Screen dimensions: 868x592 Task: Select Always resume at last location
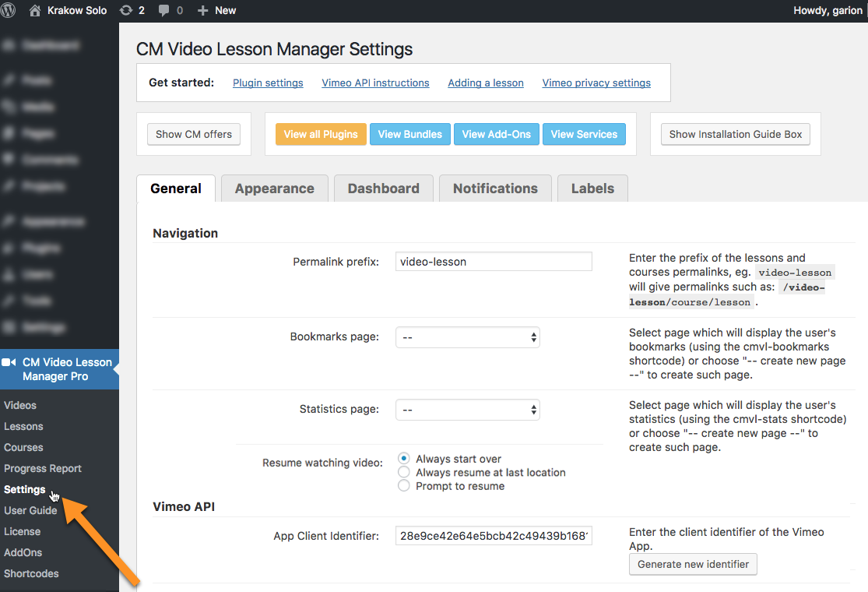point(404,472)
